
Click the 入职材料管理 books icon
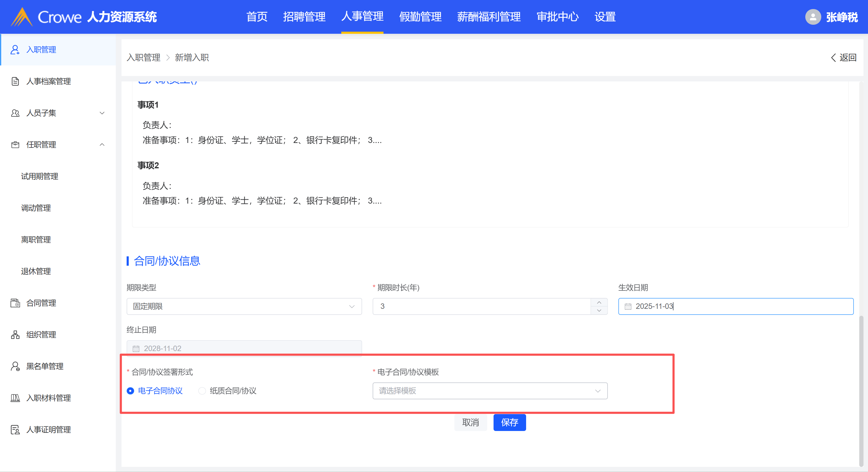(x=15, y=398)
